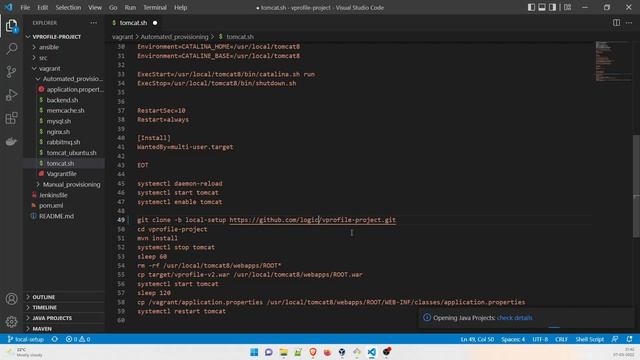Open the Run menu
The width and height of the screenshot is (640, 360).
pyautogui.click(x=130, y=7)
